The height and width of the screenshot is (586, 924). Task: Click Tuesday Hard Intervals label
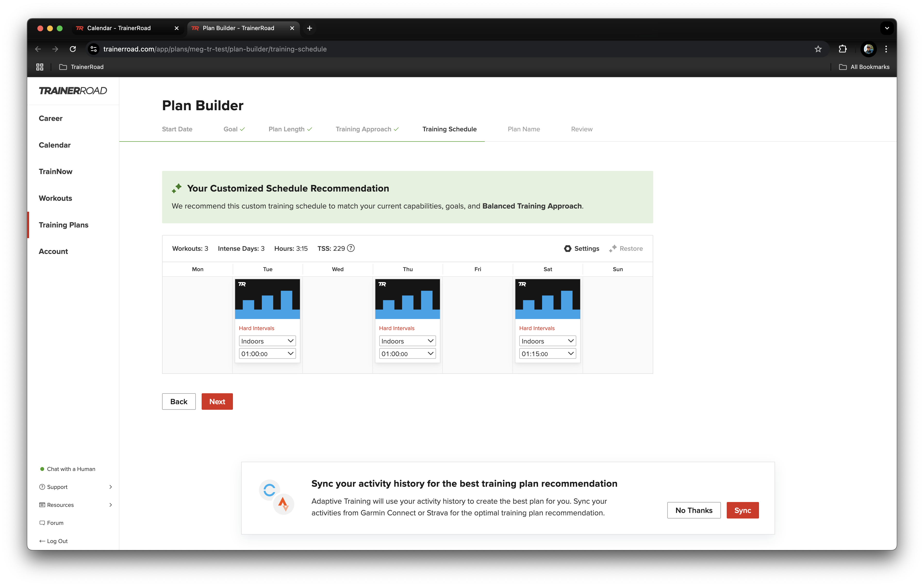pyautogui.click(x=256, y=328)
